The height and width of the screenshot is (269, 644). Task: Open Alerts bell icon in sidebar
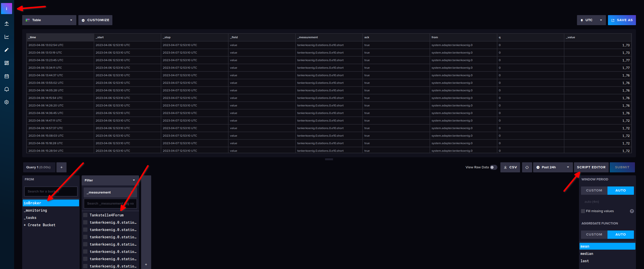(x=7, y=89)
